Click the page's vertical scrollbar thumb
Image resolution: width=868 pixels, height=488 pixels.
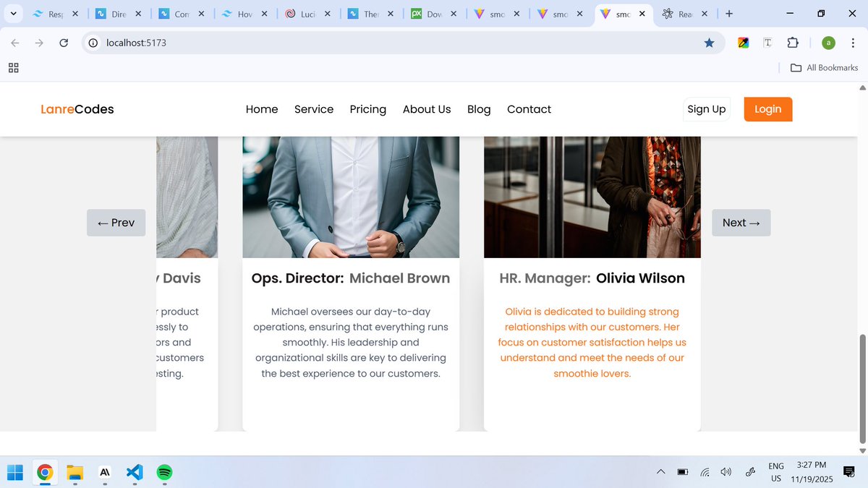coord(861,389)
